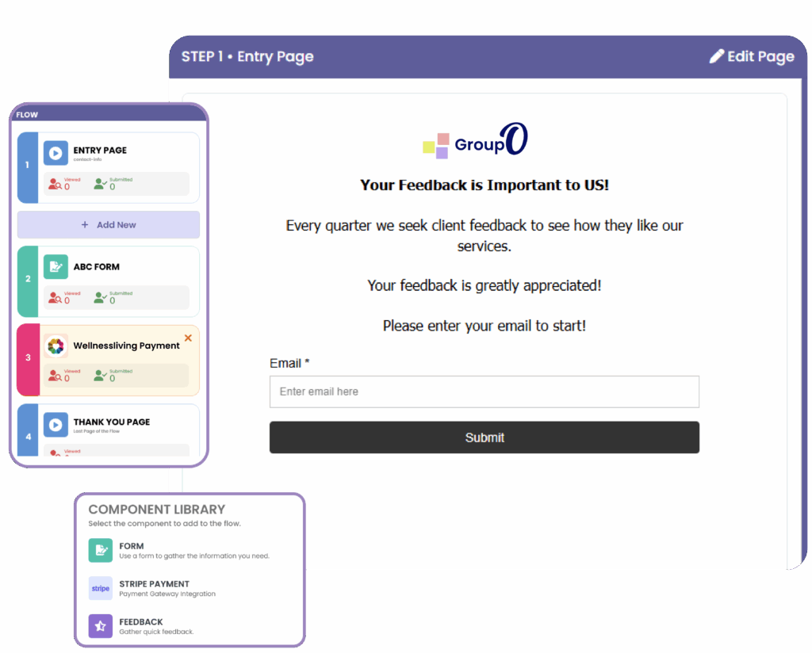Click the Wellnessliving Payment colorful logo icon

pyautogui.click(x=56, y=346)
